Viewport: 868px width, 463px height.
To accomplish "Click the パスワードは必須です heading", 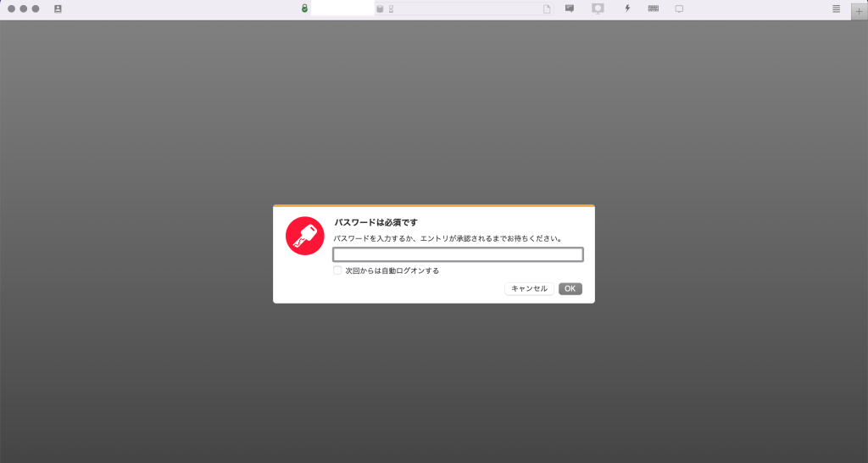I will click(376, 222).
